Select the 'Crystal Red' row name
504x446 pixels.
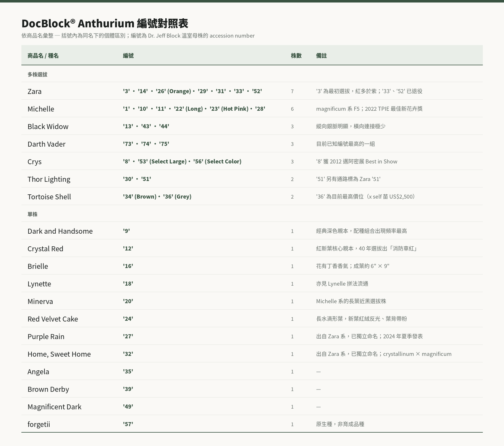click(x=45, y=249)
